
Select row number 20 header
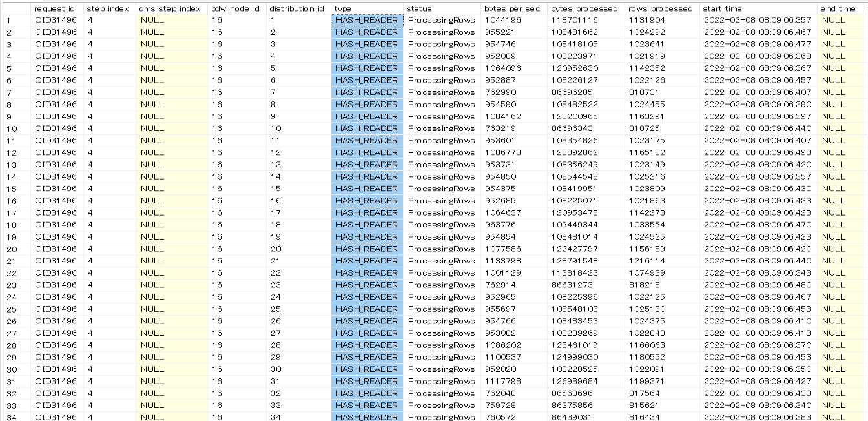(15, 249)
